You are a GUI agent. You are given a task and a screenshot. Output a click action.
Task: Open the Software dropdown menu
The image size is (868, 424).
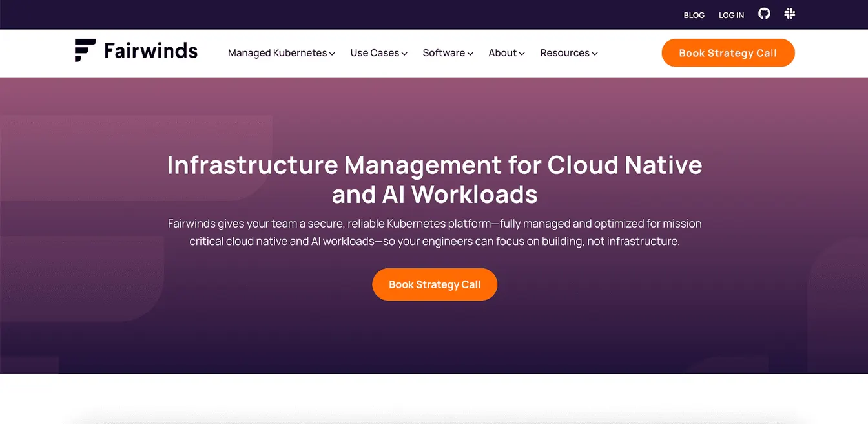click(448, 53)
